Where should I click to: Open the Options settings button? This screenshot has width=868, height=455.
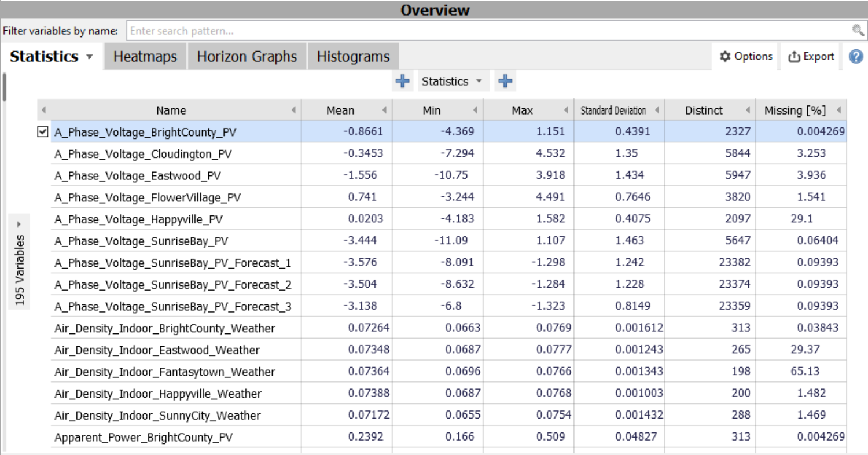point(746,57)
